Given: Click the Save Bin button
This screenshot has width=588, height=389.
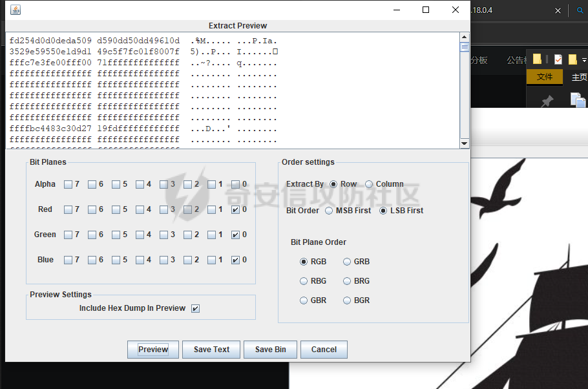Looking at the screenshot, I should coord(270,350).
